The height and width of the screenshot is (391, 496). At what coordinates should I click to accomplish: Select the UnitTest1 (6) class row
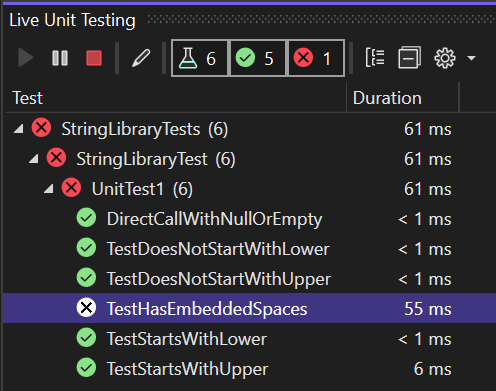(x=249, y=189)
